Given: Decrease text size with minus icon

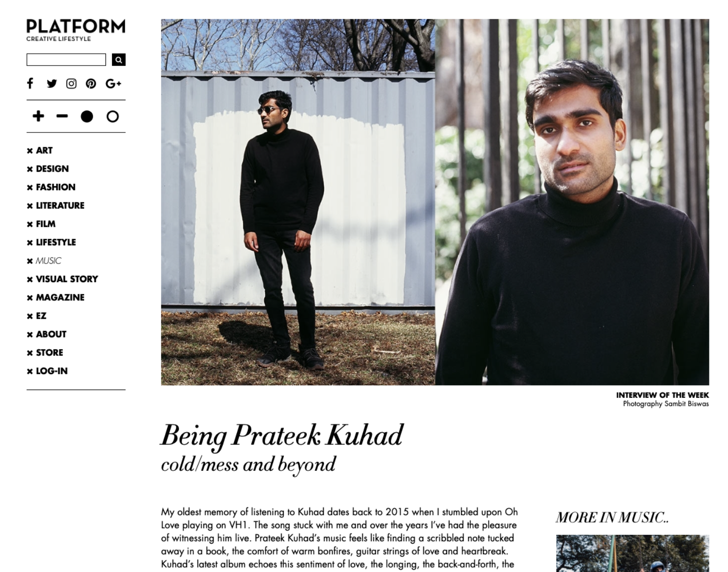Looking at the screenshot, I should [62, 116].
